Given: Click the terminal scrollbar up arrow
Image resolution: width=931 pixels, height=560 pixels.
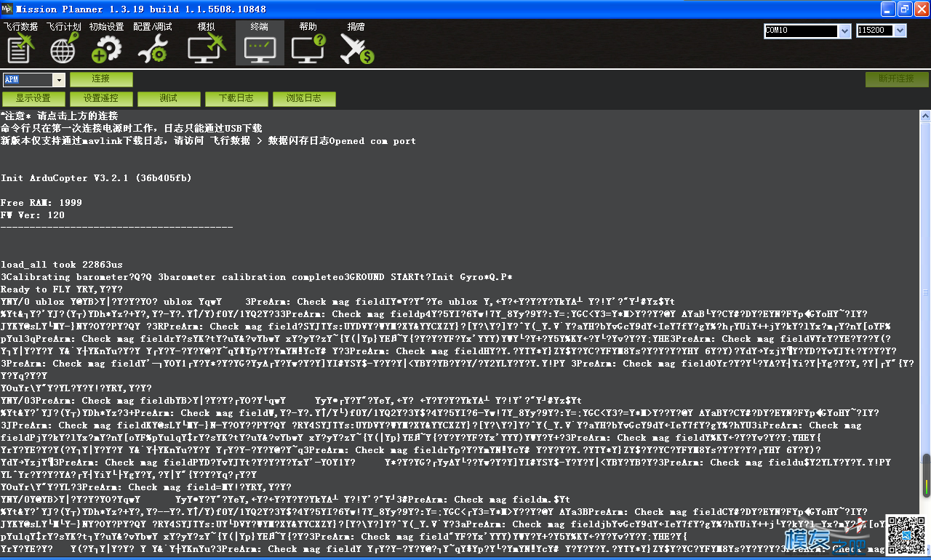Looking at the screenshot, I should 925,116.
